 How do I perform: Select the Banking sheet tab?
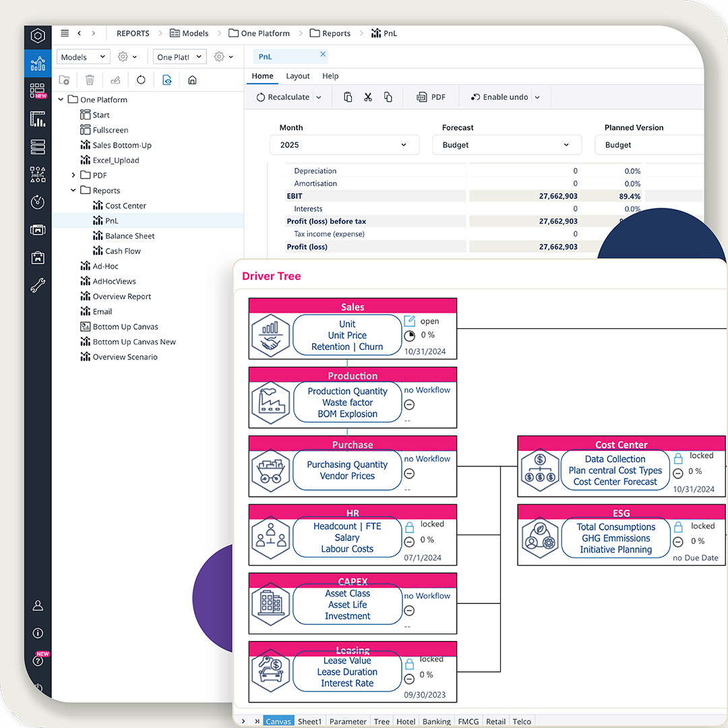pyautogui.click(x=436, y=721)
